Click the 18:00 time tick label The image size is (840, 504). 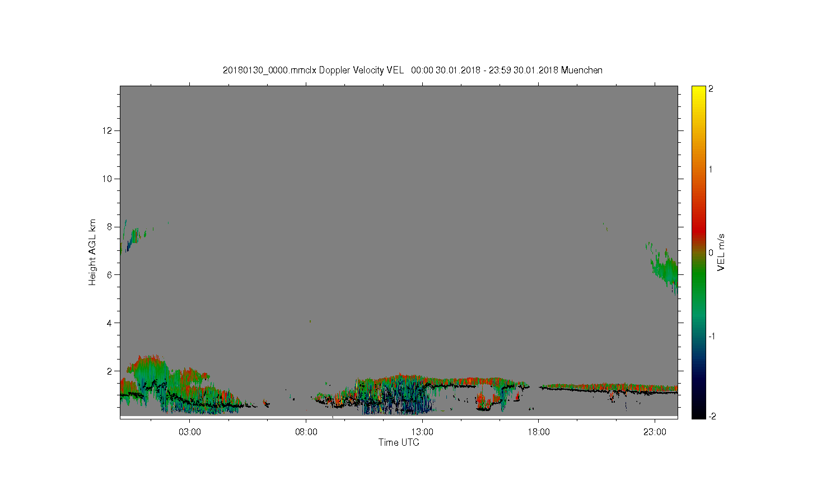[x=539, y=432]
